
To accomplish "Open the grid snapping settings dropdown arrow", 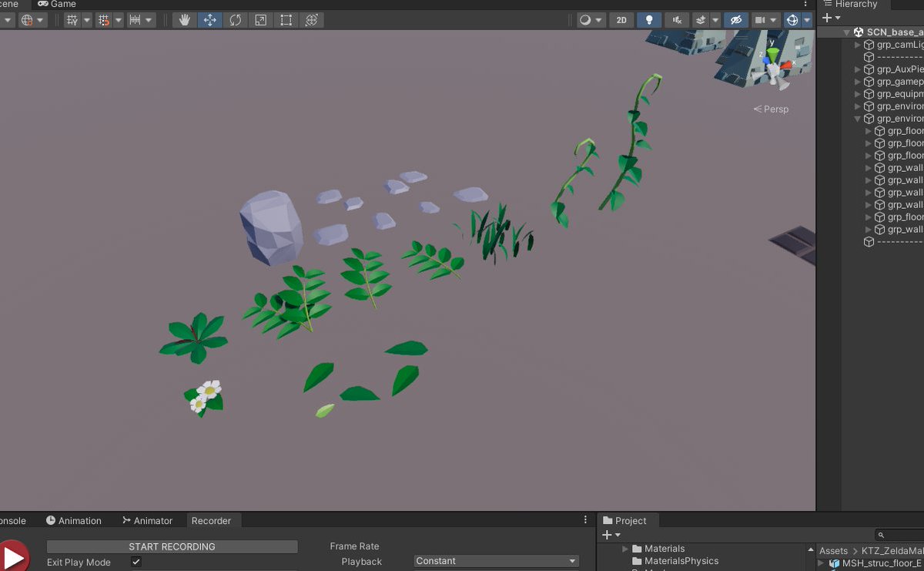I will tap(118, 20).
